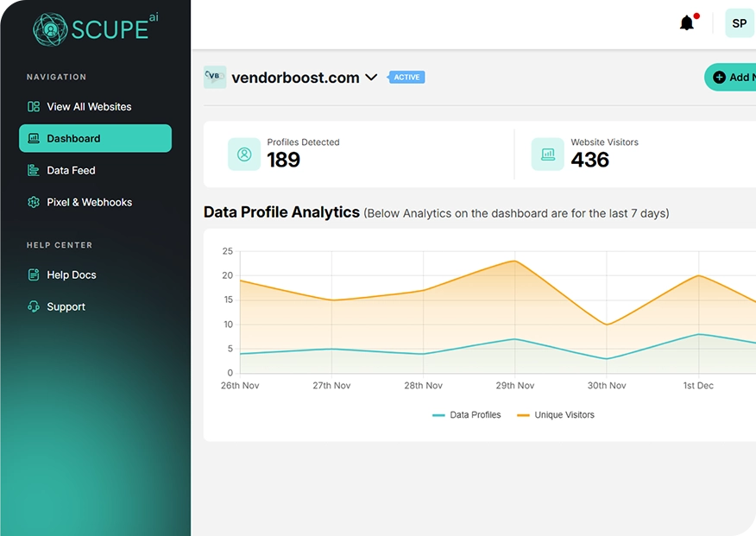This screenshot has height=536, width=756.
Task: Click the ACTIVE status badge
Action: 406,78
